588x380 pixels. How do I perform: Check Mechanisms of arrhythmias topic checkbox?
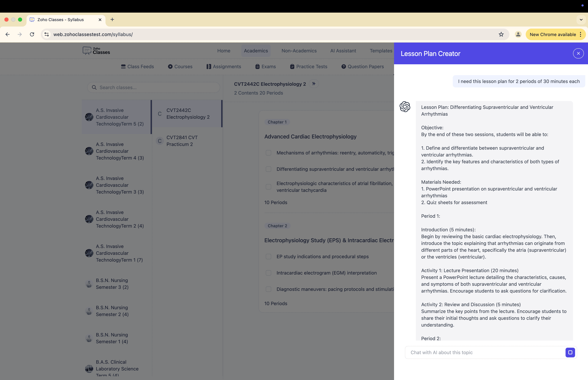268,153
